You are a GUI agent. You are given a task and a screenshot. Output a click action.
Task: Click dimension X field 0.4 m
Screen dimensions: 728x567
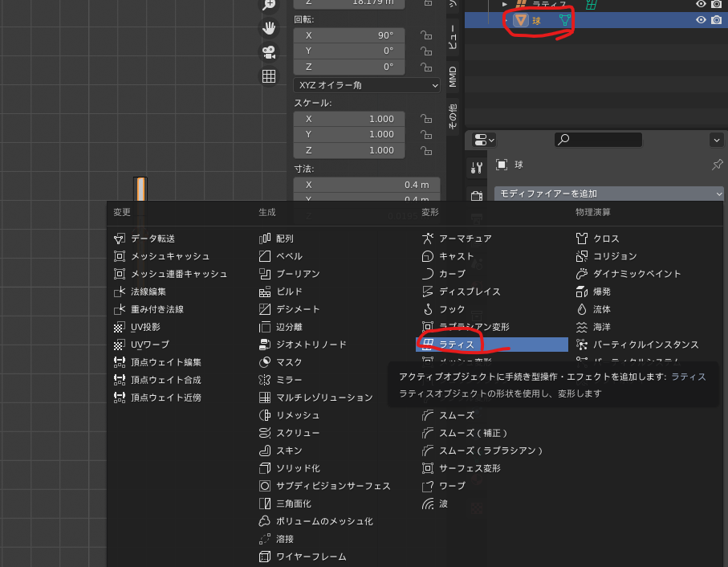(x=367, y=185)
